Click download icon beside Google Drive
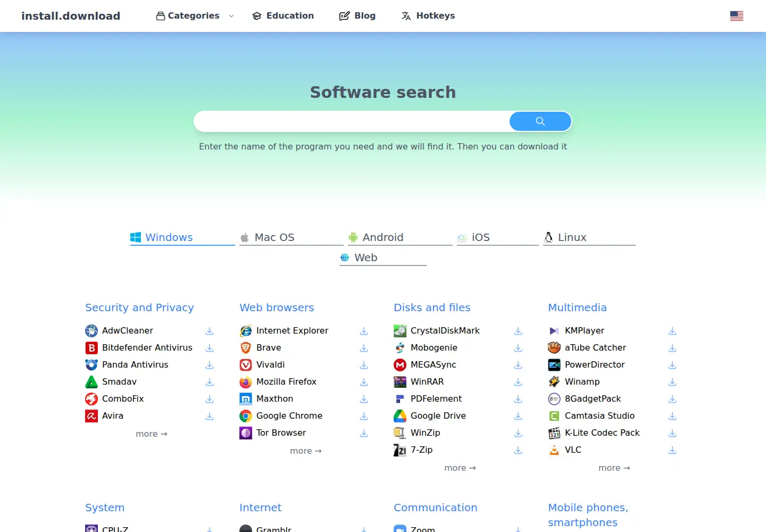Screen dimensions: 766x532 [x=518, y=416]
